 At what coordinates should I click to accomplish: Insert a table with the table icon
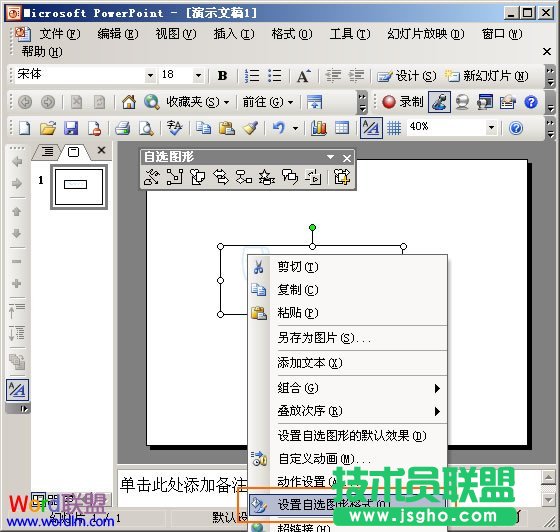tap(342, 128)
